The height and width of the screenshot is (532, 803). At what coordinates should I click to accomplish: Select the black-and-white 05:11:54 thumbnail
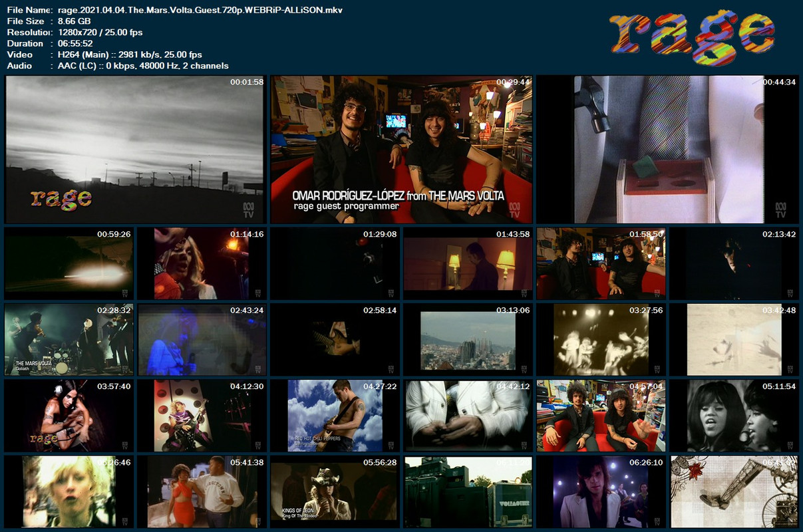click(x=734, y=416)
